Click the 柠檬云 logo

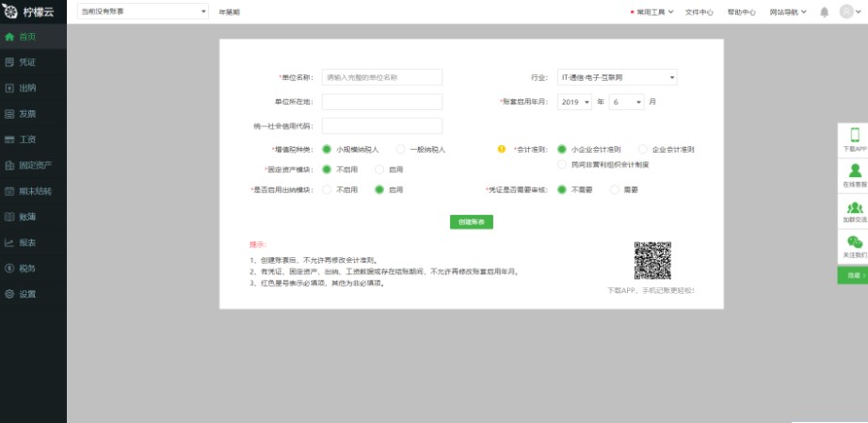click(x=33, y=11)
